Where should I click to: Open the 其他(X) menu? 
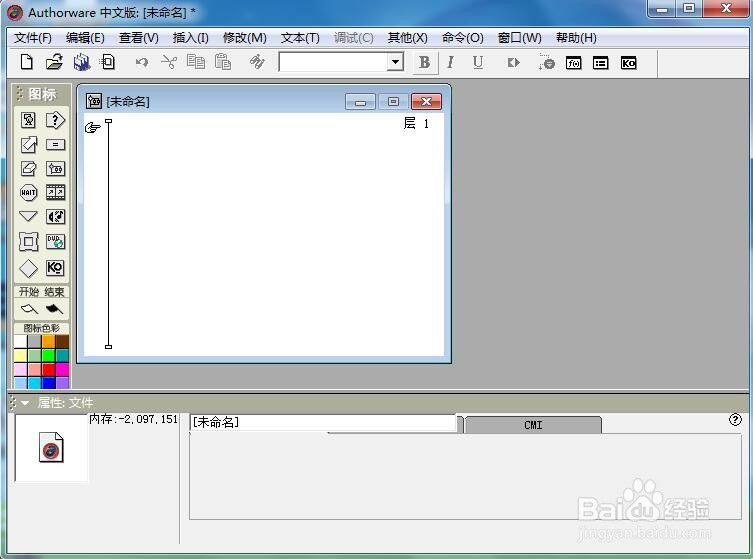pos(407,37)
